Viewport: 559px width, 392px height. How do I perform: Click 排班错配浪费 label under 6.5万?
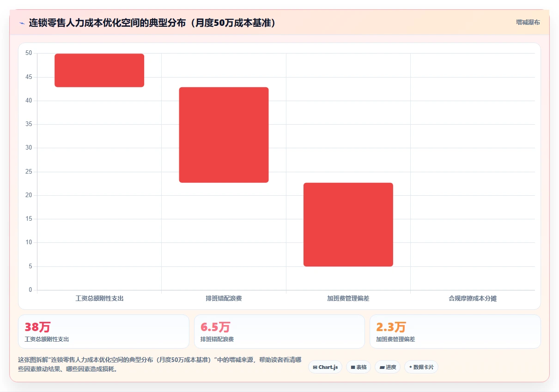(x=217, y=339)
